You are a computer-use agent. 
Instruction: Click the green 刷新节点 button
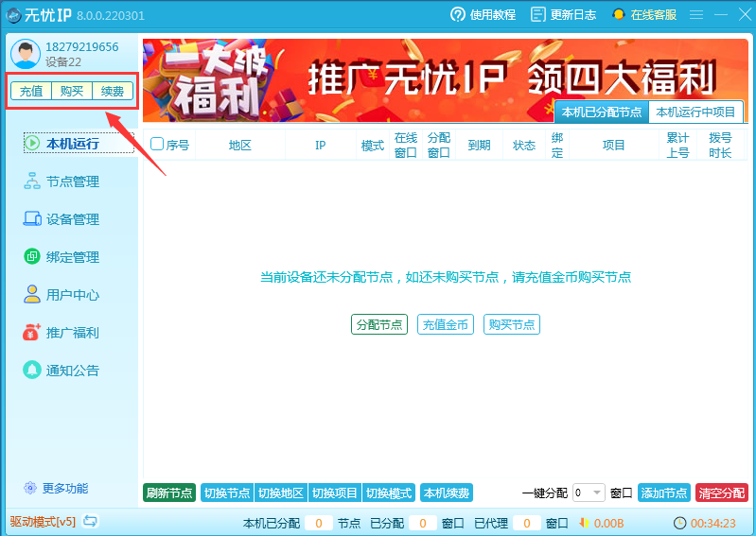(x=169, y=493)
